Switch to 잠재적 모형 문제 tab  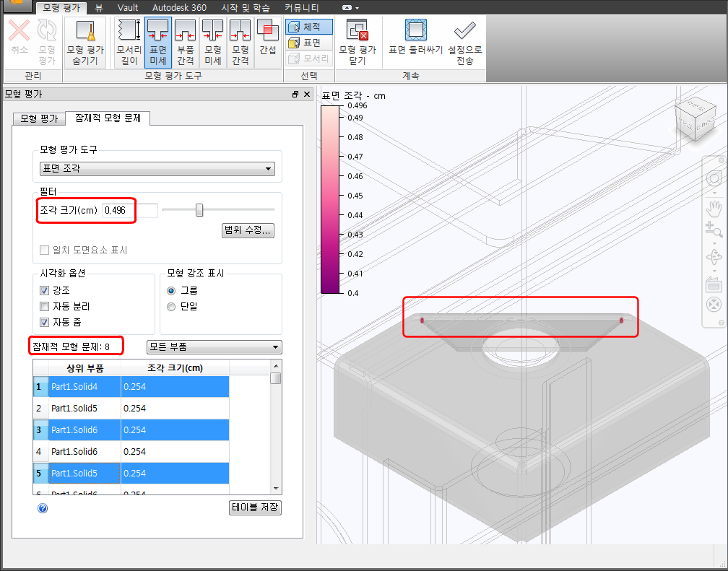108,118
